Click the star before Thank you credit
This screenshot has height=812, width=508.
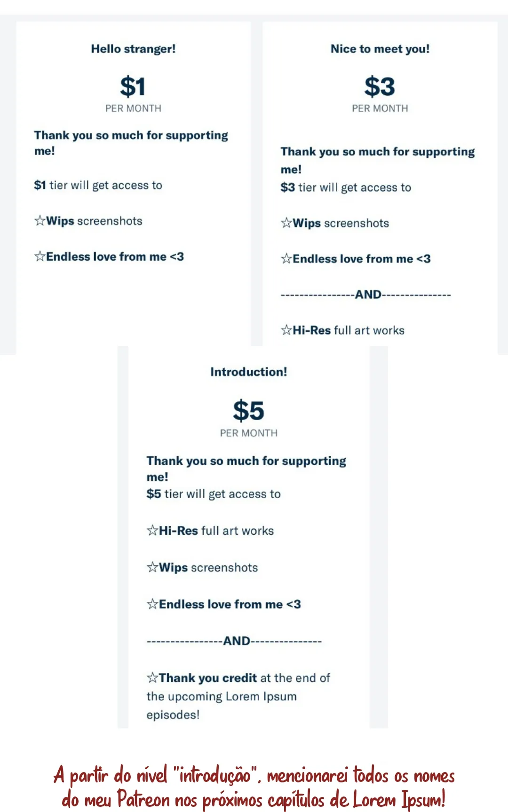click(x=152, y=678)
